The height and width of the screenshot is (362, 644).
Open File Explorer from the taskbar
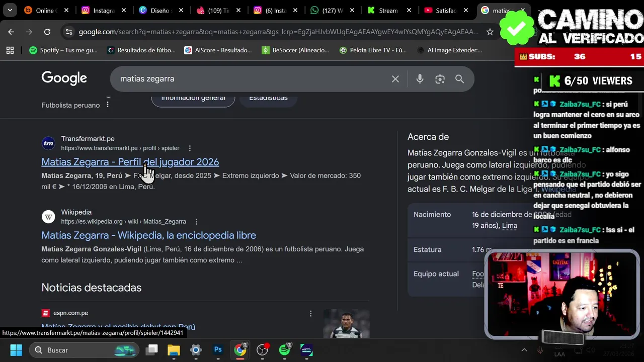point(174,350)
